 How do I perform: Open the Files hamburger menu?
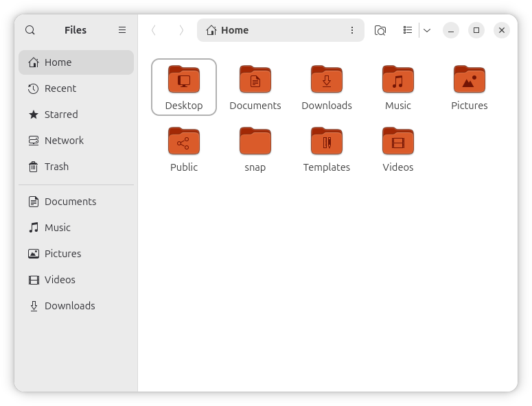(x=122, y=30)
